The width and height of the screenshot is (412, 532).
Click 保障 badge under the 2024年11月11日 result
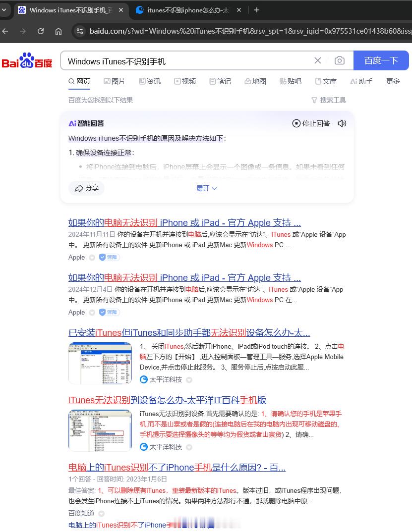(x=109, y=258)
